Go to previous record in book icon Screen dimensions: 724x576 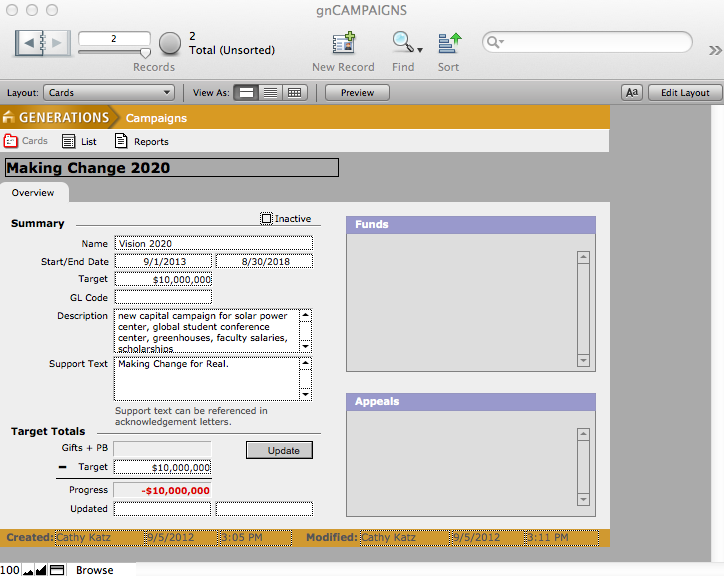tap(31, 43)
